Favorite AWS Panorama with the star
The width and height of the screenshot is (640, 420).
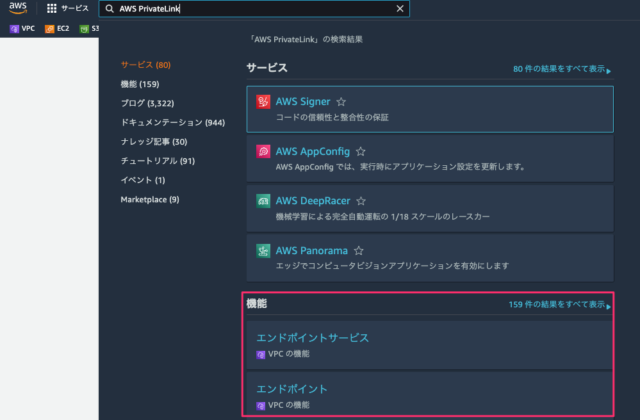pos(359,251)
